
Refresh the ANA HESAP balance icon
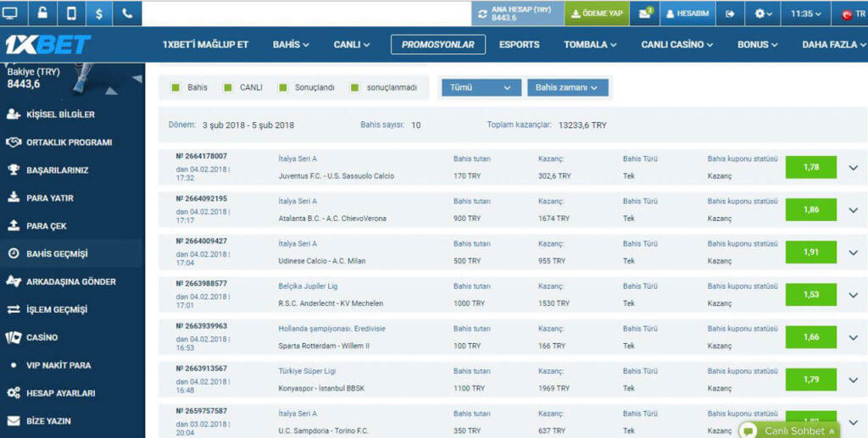(482, 14)
